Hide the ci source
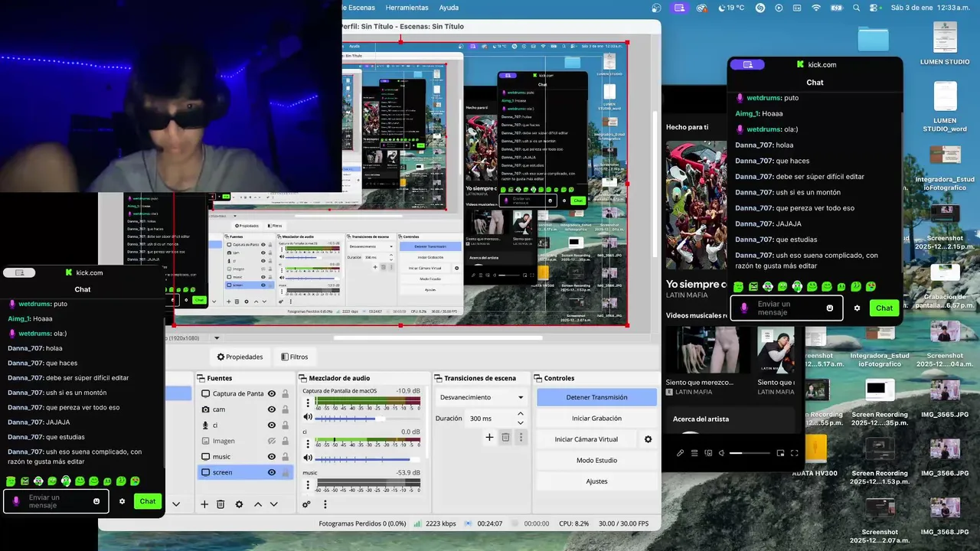The width and height of the screenshot is (980, 551). click(x=271, y=425)
